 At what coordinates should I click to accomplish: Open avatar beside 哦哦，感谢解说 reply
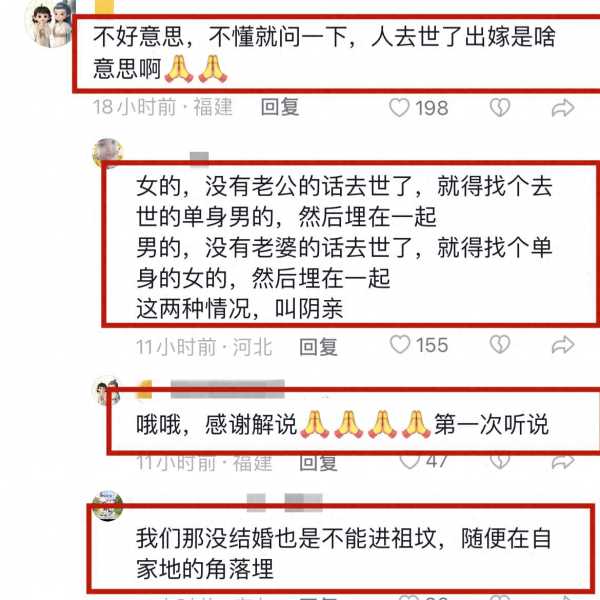[107, 391]
